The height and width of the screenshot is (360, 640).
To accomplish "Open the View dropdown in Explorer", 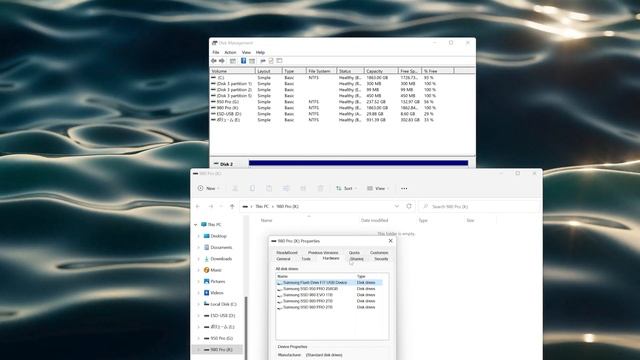I will click(378, 189).
